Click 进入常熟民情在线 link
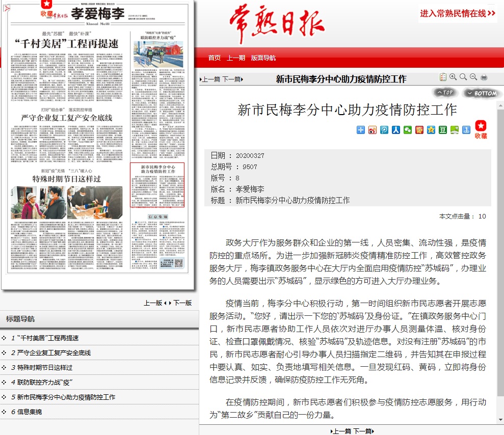 pyautogui.click(x=458, y=13)
